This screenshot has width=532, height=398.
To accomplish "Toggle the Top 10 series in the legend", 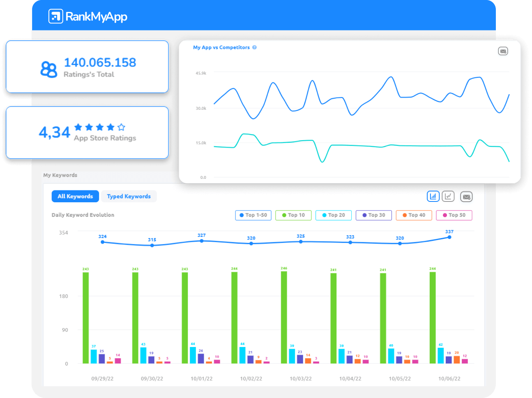I will coord(293,215).
